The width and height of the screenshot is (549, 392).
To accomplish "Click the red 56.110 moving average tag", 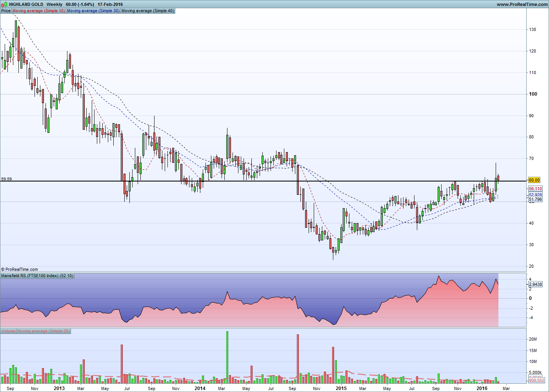I will point(535,189).
